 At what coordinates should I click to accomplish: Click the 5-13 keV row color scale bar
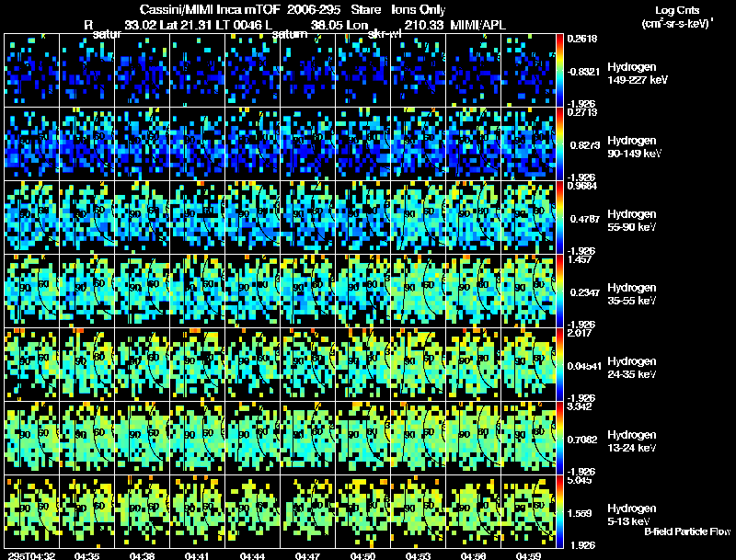[559, 511]
